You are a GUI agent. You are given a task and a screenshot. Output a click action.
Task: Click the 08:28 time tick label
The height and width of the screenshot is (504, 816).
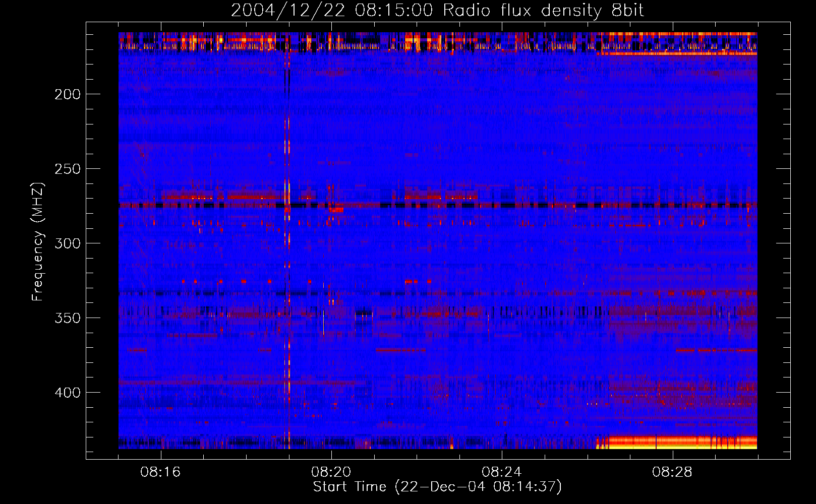pyautogui.click(x=672, y=472)
